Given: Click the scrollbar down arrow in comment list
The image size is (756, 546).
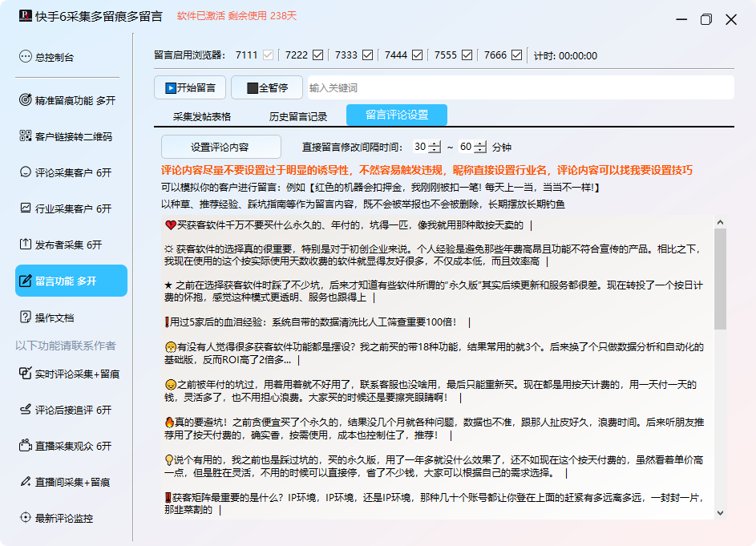Looking at the screenshot, I should tap(720, 512).
